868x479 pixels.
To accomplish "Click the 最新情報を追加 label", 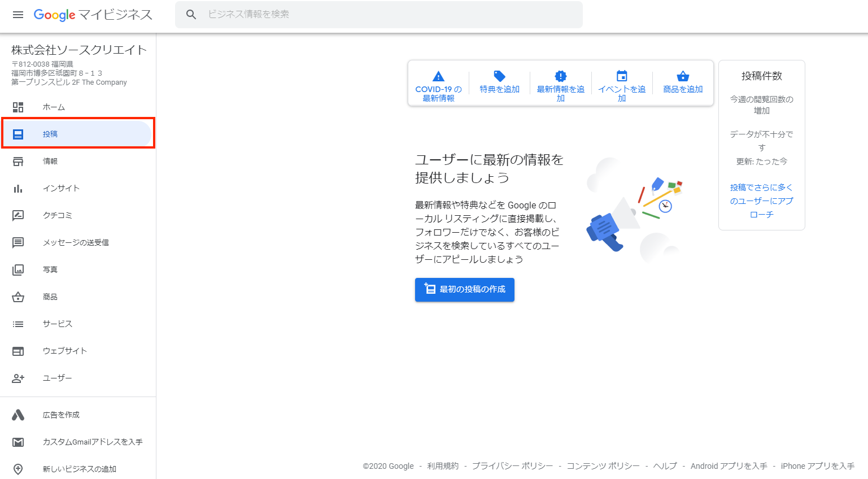I will 560,94.
